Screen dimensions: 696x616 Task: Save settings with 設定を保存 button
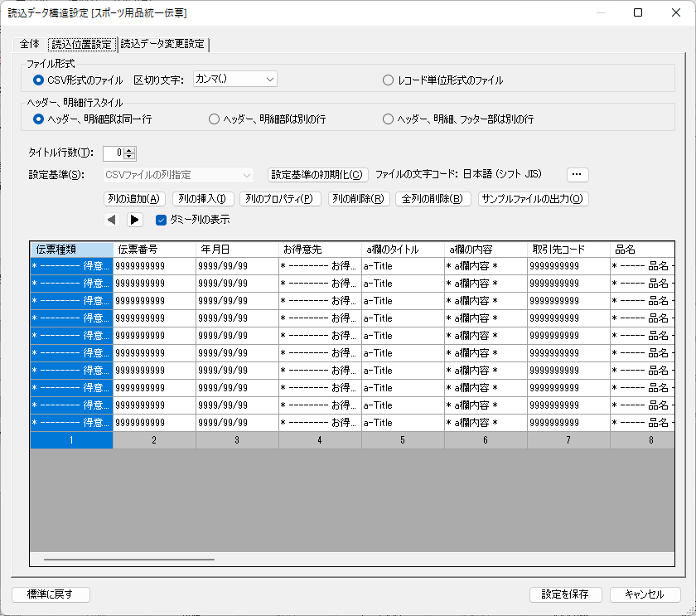point(565,594)
